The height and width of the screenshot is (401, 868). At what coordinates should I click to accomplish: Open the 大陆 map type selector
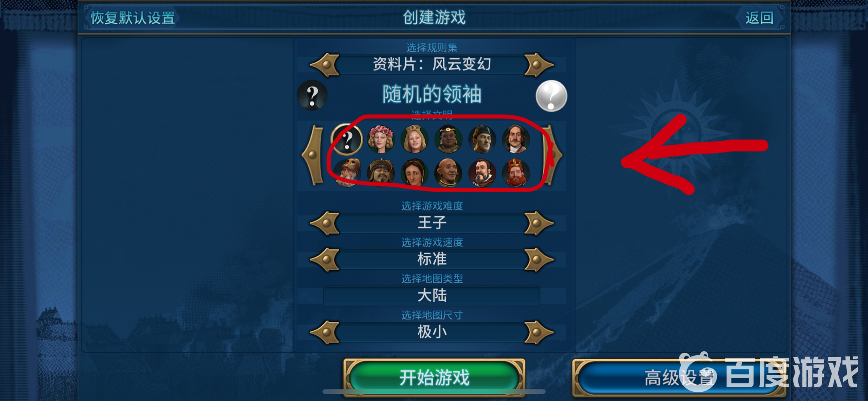pos(432,296)
